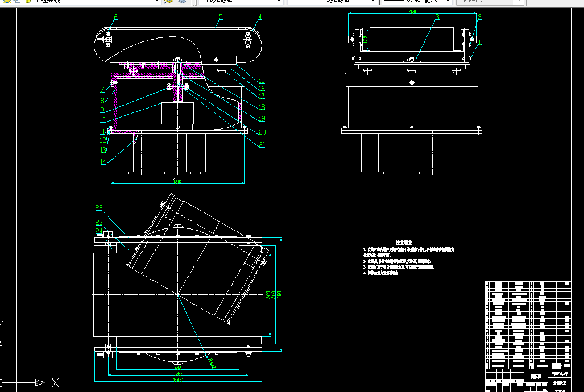The image size is (584, 392).
Task: Select the R402 radius dimension text
Action: (x=212, y=363)
